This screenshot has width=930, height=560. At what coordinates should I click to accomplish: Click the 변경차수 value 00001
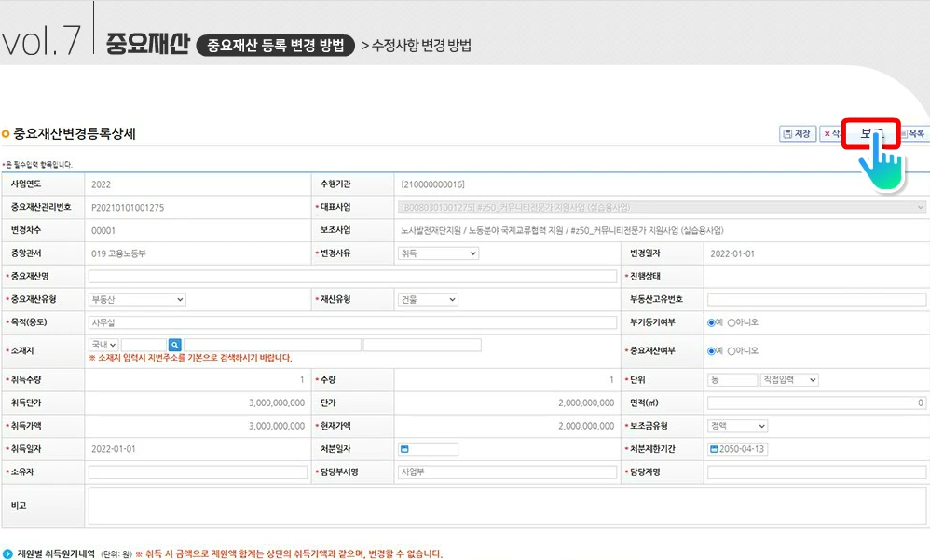pyautogui.click(x=103, y=231)
